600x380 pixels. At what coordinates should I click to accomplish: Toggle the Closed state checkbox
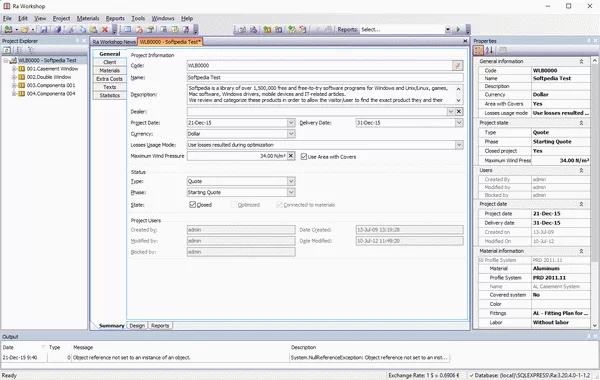(192, 205)
